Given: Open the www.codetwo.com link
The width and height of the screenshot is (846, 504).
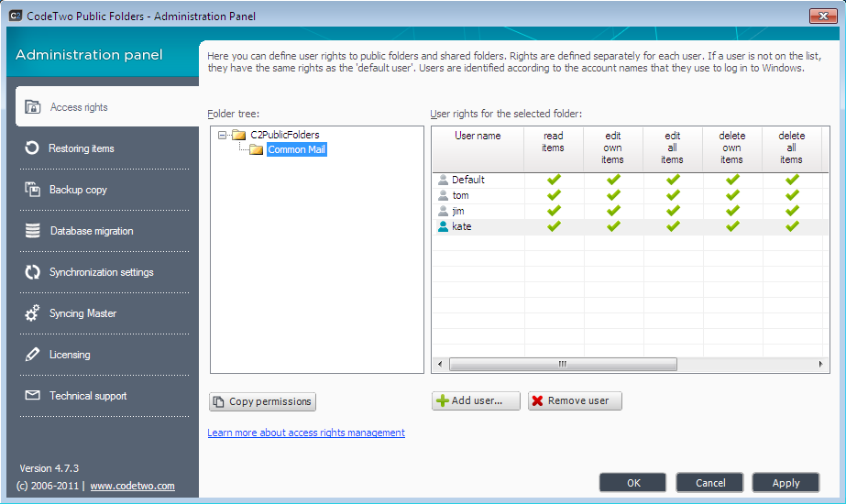Looking at the screenshot, I should pos(132,486).
